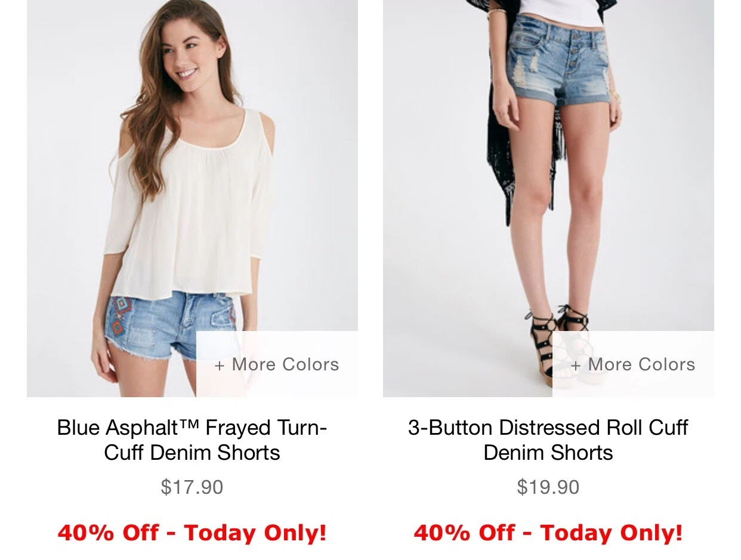Tap the black lace-up wedge sandals in the right image
Screen dimensions: 741x560
coord(558,340)
